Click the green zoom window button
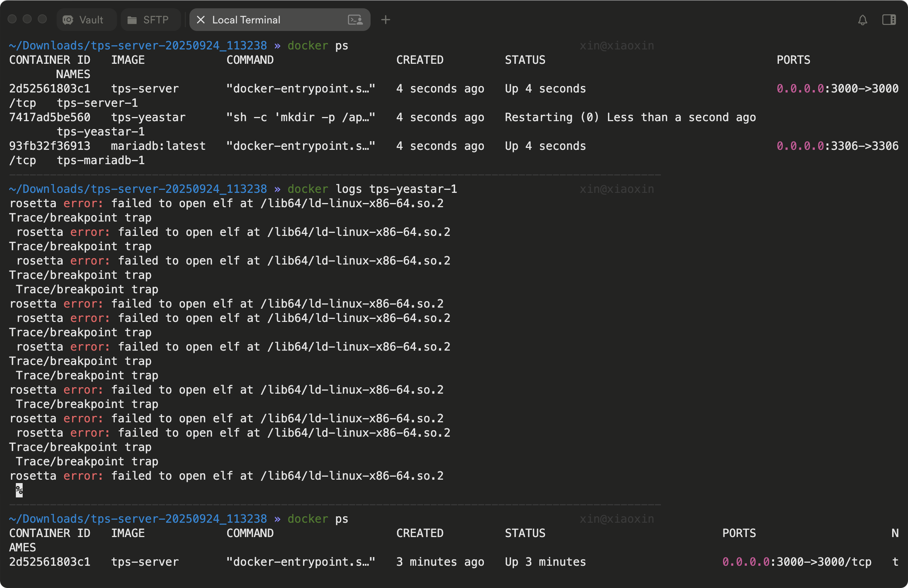 pyautogui.click(x=42, y=19)
